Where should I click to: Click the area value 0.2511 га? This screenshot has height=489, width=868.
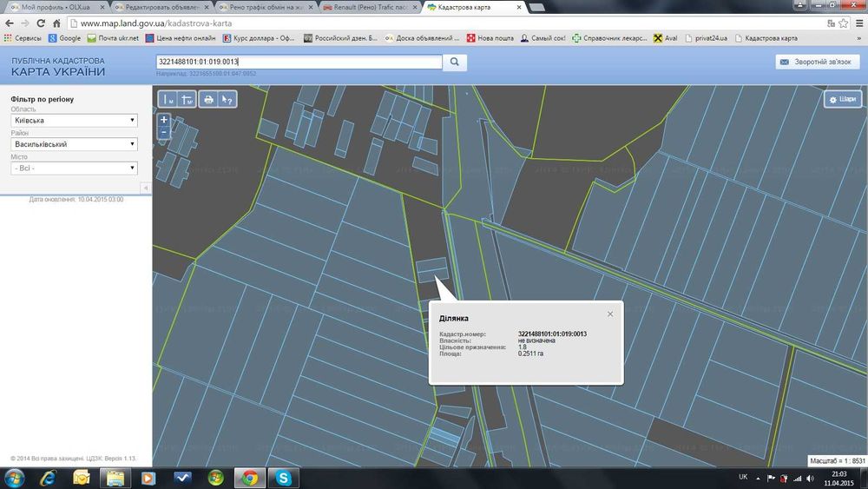click(x=530, y=354)
